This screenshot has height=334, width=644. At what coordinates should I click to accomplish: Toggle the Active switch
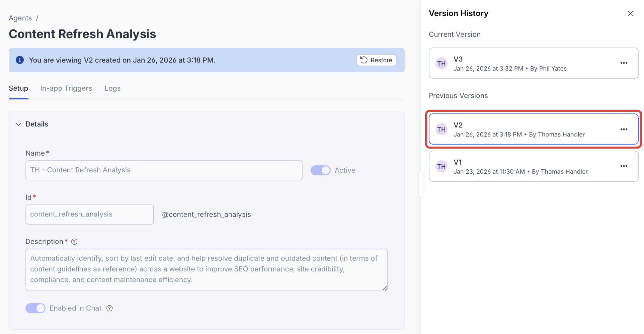click(x=320, y=170)
